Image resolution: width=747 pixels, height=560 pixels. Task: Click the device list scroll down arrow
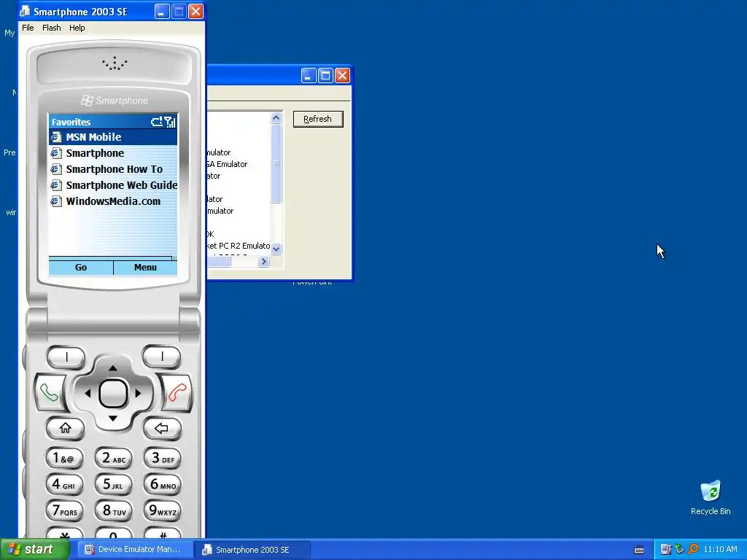click(x=276, y=249)
